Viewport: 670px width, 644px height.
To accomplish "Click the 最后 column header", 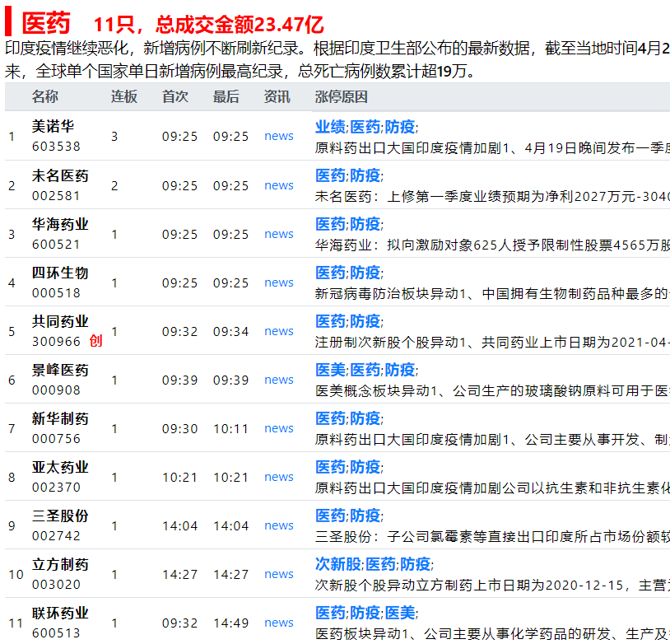I will point(226,97).
